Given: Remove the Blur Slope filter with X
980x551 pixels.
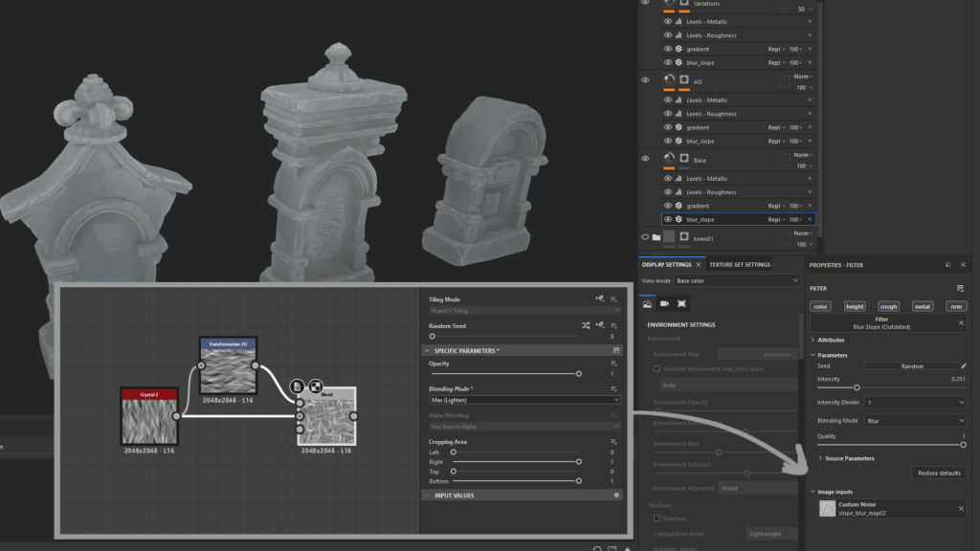Looking at the screenshot, I should click(x=962, y=323).
